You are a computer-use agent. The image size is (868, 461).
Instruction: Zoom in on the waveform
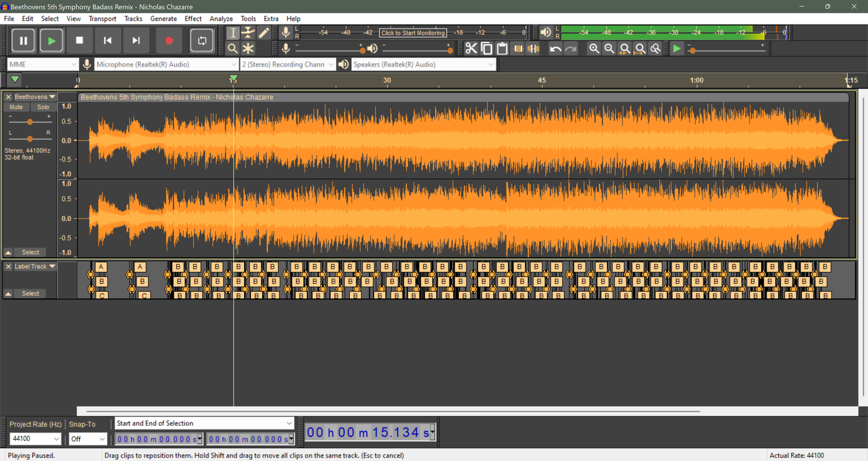[594, 49]
